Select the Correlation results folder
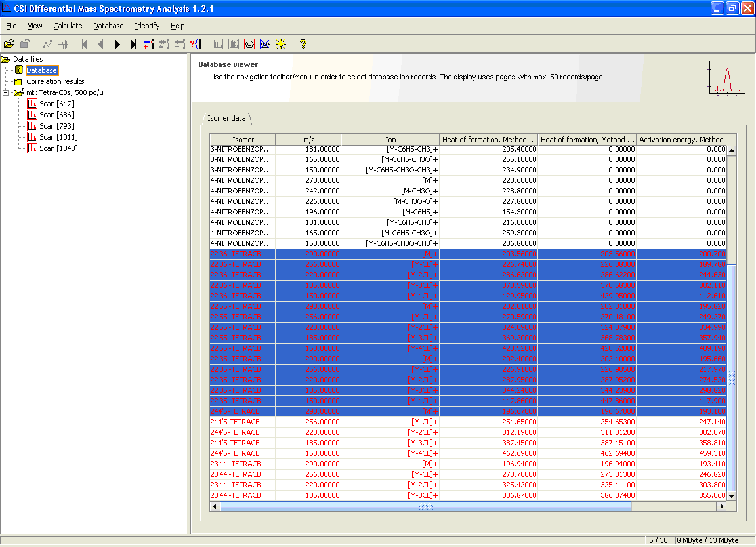The image size is (756, 547). click(x=55, y=81)
